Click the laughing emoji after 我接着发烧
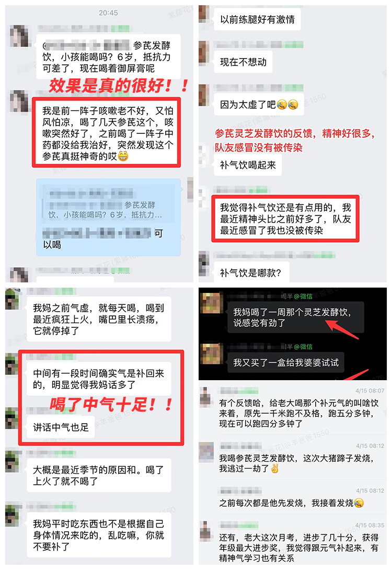The image size is (392, 570). [x=359, y=503]
